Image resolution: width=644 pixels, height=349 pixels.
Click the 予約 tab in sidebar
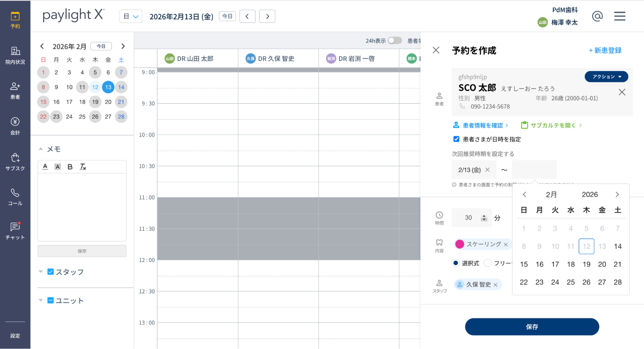15,20
